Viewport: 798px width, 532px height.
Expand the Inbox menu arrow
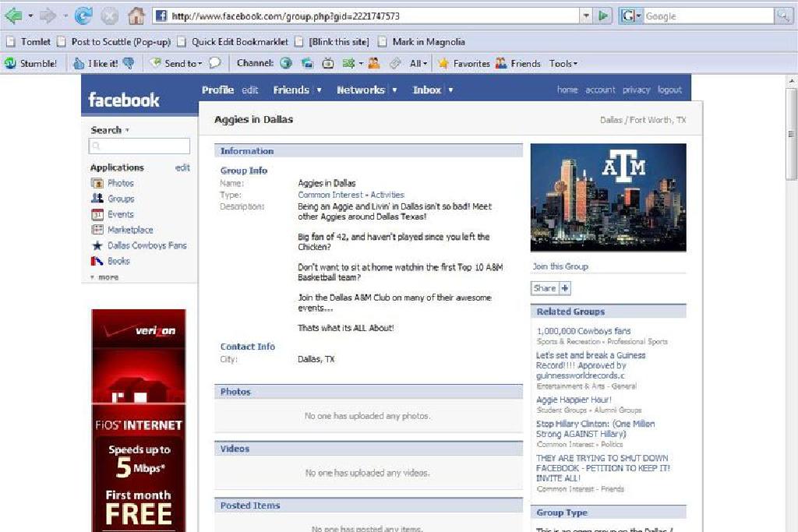click(450, 90)
